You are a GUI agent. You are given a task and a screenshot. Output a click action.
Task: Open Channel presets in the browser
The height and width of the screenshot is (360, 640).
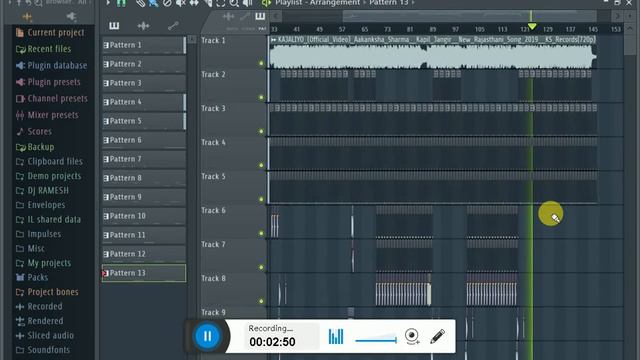pos(51,98)
